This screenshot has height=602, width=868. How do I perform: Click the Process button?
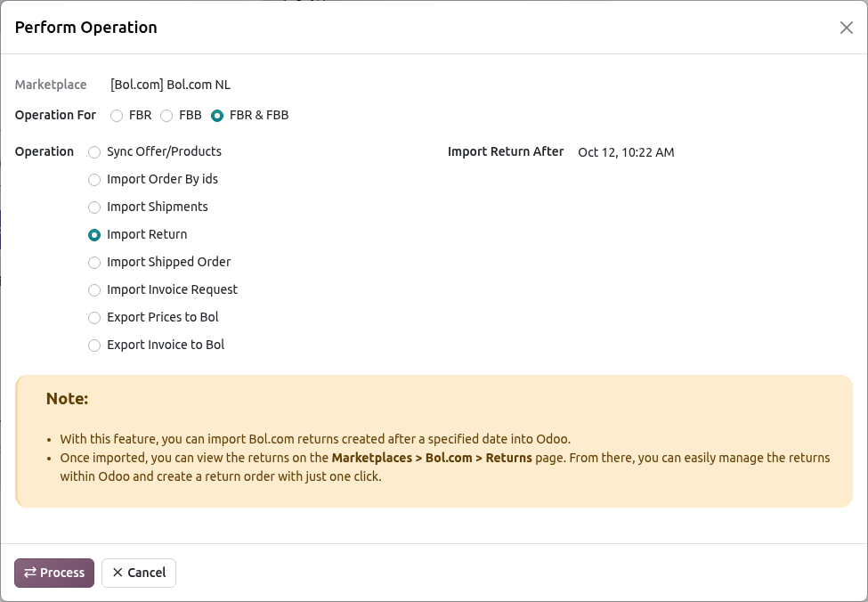point(54,573)
